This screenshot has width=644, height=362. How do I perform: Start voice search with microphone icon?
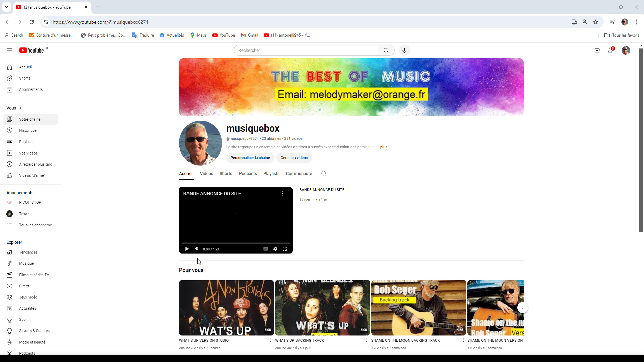click(404, 50)
